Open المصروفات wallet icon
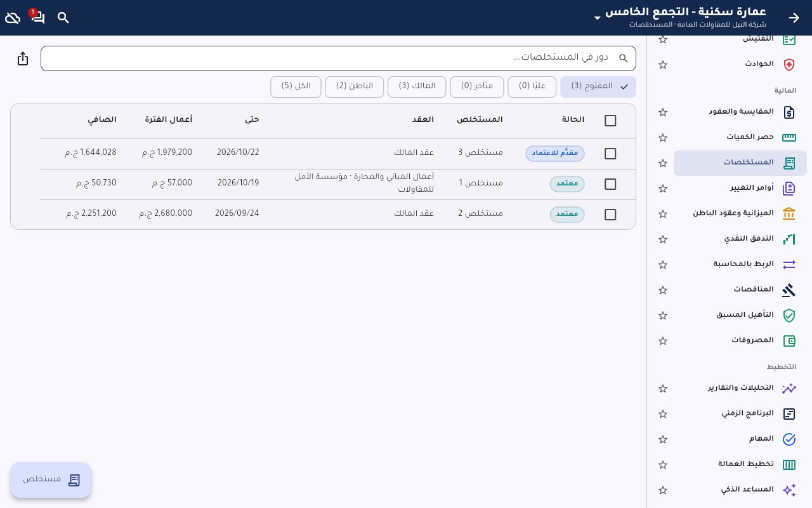Screen dimensions: 812x508 coord(789,341)
